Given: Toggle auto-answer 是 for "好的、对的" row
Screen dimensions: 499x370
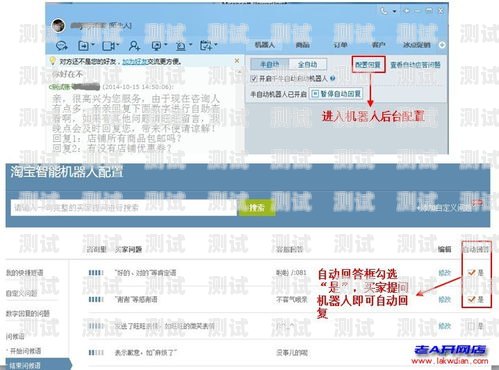Looking at the screenshot, I should click(471, 273).
